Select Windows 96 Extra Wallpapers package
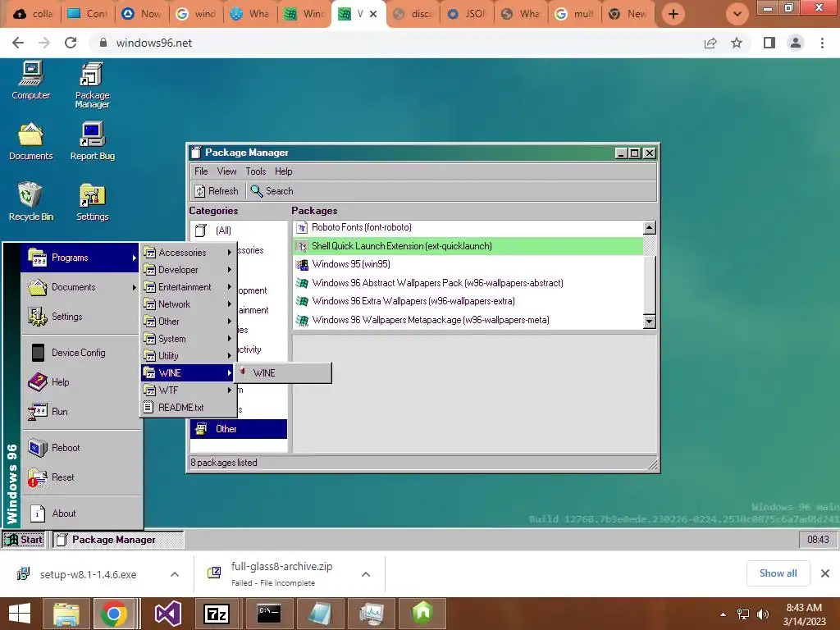Image resolution: width=840 pixels, height=630 pixels. tap(468, 301)
